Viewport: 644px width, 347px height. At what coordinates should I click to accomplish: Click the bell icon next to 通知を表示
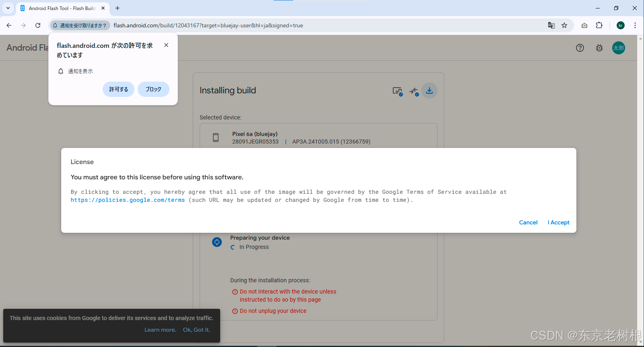(61, 71)
